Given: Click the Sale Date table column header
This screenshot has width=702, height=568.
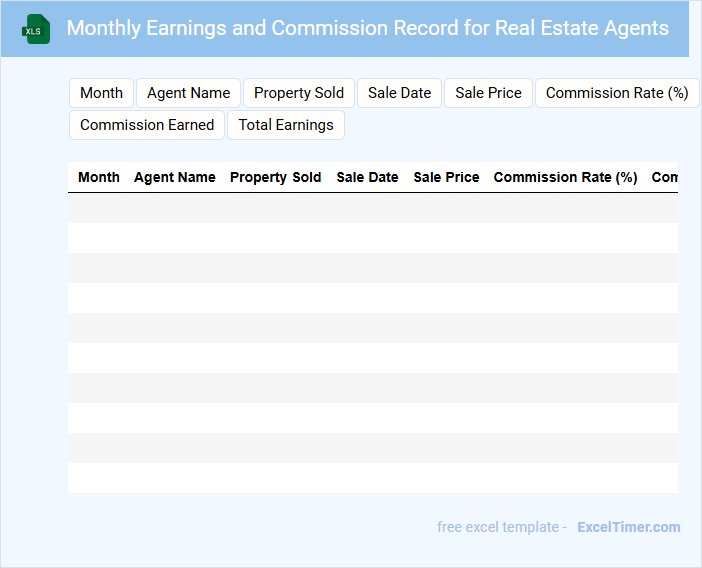Looking at the screenshot, I should (367, 177).
